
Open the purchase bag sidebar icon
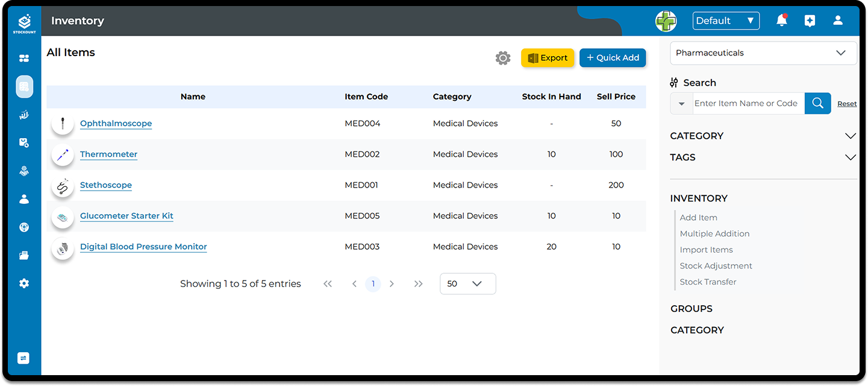tap(24, 143)
